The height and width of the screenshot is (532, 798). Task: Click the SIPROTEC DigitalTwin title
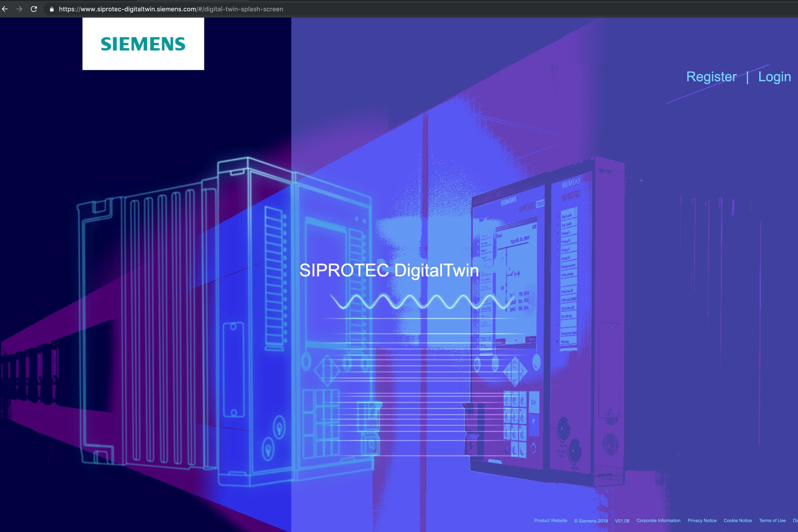tap(389, 270)
